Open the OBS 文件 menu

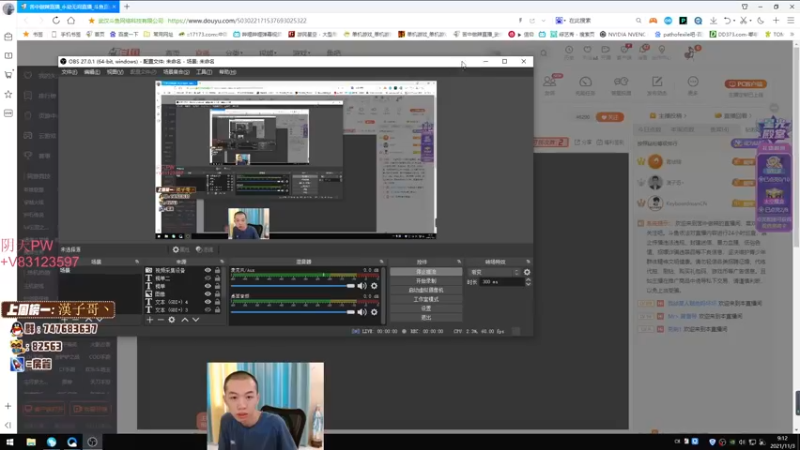click(69, 72)
